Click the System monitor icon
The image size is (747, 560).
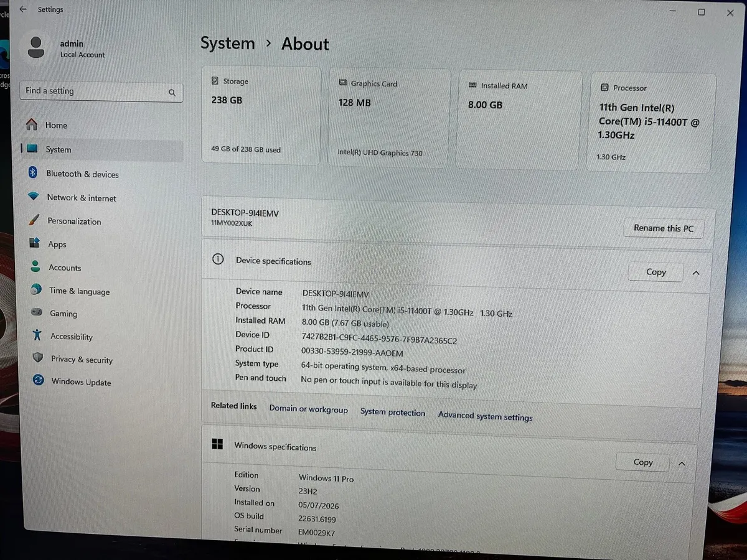point(33,149)
